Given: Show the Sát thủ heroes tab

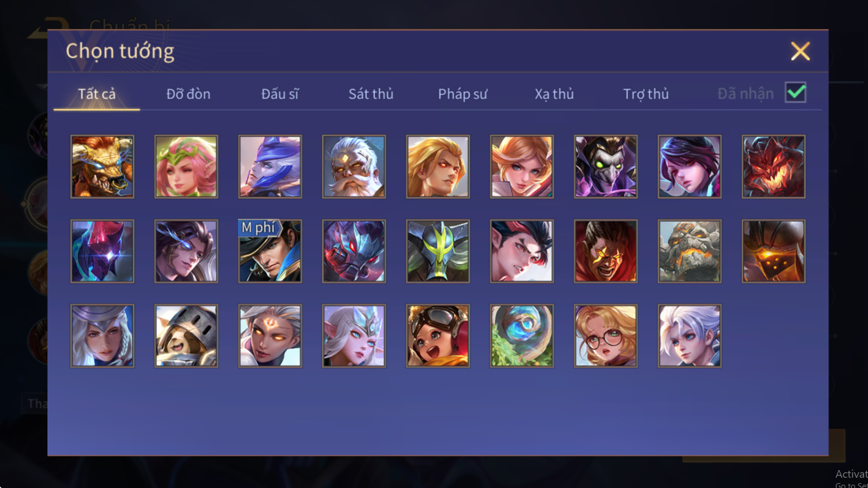Looking at the screenshot, I should click(x=371, y=94).
